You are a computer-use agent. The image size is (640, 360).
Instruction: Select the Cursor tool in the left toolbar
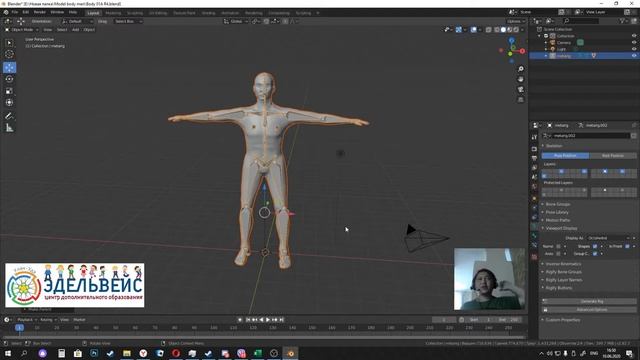pyautogui.click(x=9, y=54)
